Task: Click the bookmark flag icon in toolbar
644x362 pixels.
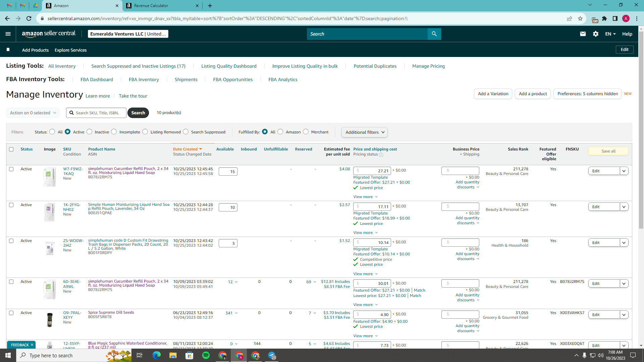Action: [8, 50]
